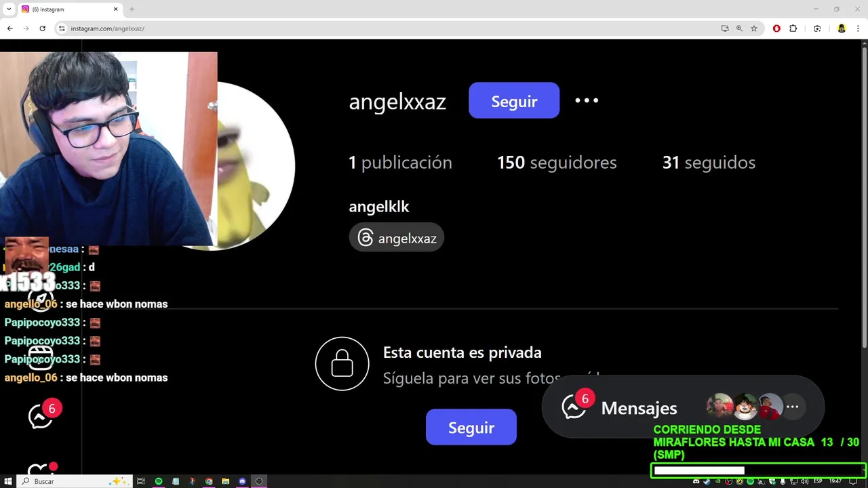
Task: Follow angelxxaz using the top Seguir button
Action: tap(514, 101)
